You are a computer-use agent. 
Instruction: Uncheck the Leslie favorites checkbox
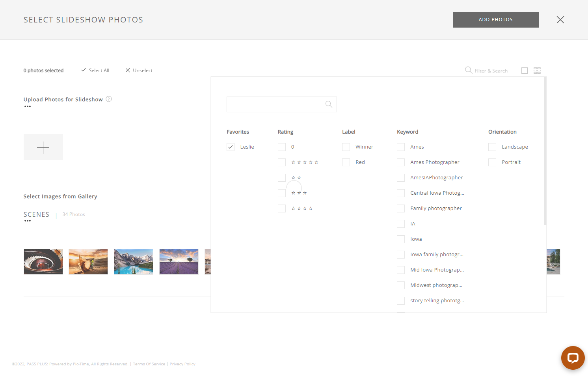pyautogui.click(x=231, y=147)
